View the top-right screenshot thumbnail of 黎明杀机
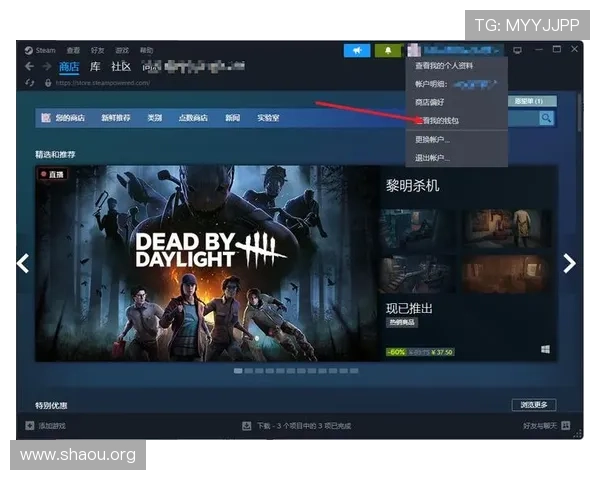Screen dimensions: 600x480 [x=506, y=228]
